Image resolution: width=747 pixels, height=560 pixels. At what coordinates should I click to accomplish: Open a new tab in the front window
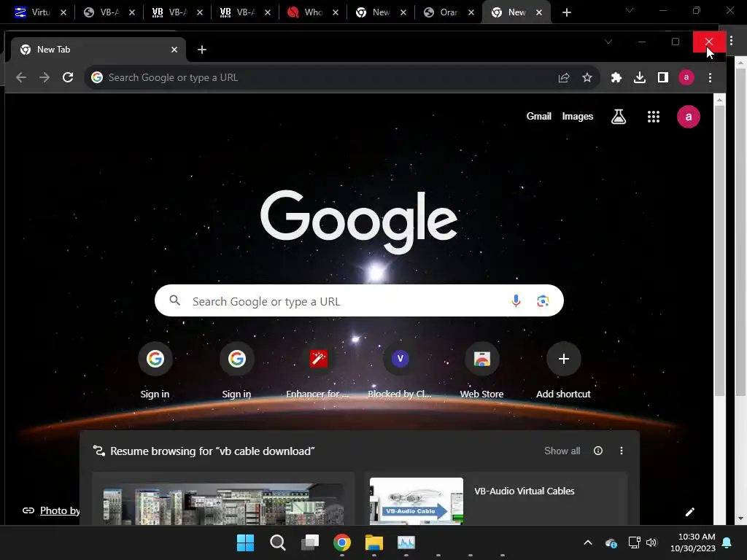tap(202, 50)
